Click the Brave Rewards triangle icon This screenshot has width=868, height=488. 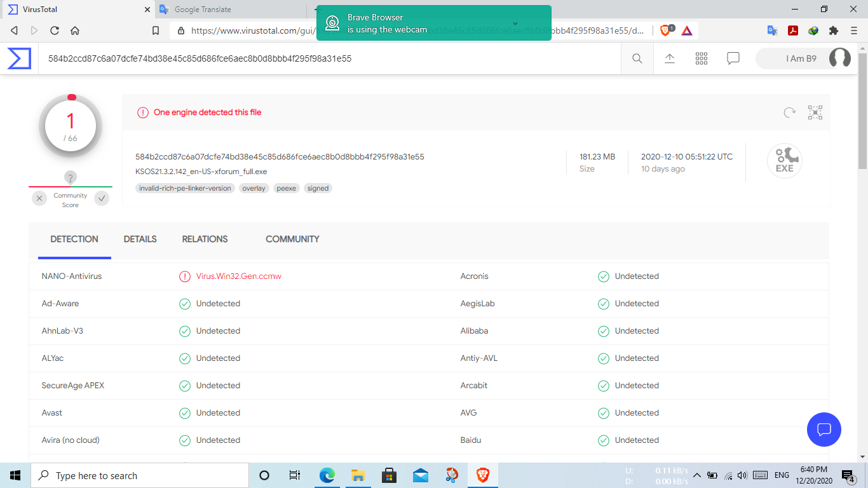[x=687, y=30]
